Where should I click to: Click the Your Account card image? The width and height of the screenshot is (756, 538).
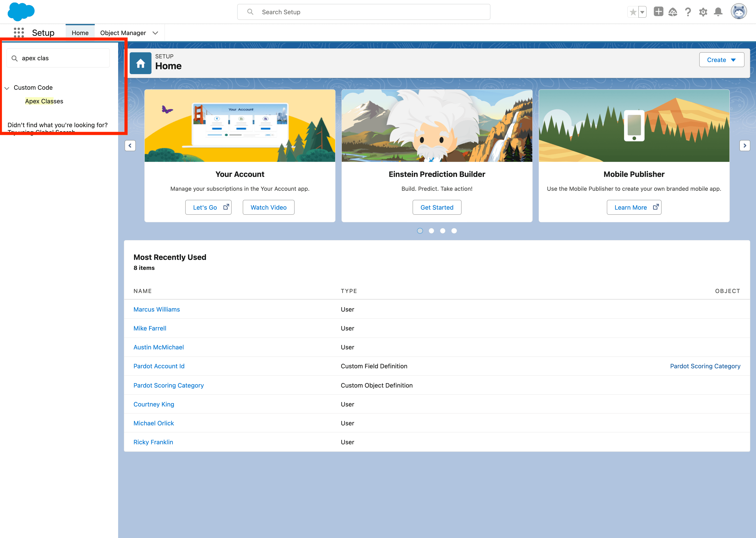point(240,125)
